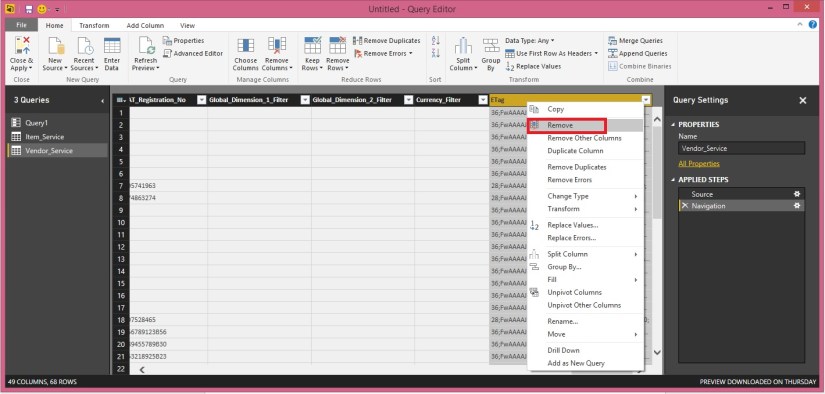Collapse the APPLIED STEPS section

(x=673, y=180)
